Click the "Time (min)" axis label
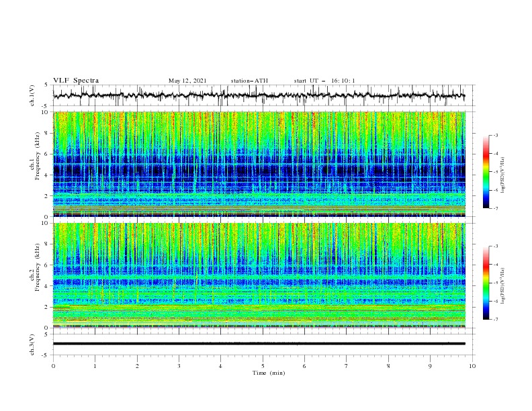 [x=269, y=373]
